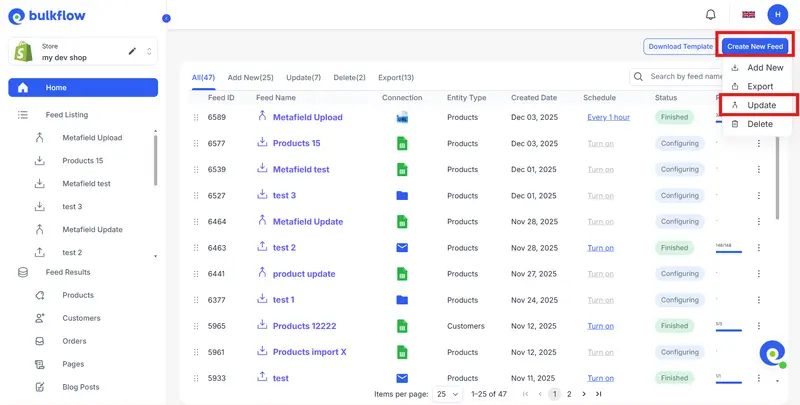800x405 pixels.
Task: Open Metafield test in sidebar list
Action: click(86, 184)
